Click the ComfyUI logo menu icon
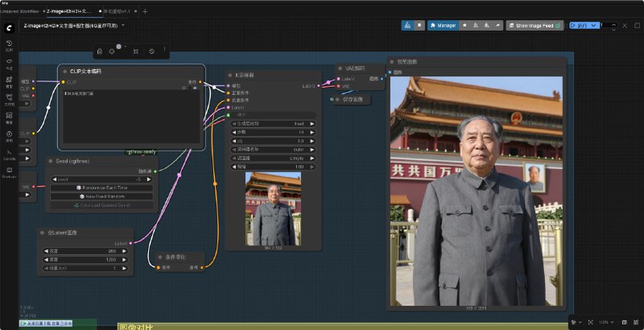 (x=9, y=28)
